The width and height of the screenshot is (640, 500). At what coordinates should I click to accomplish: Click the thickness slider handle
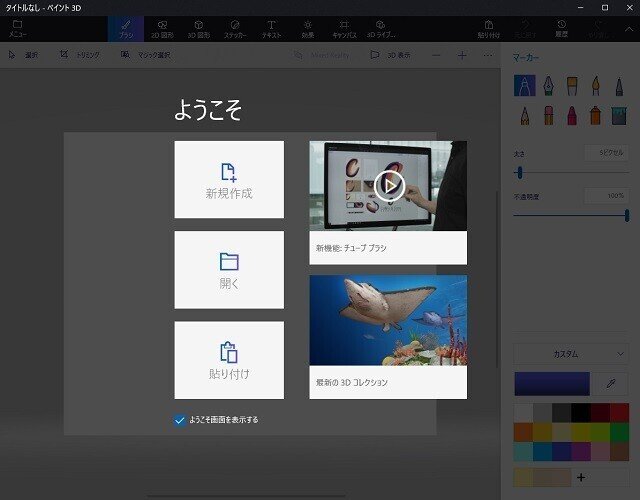click(x=520, y=173)
